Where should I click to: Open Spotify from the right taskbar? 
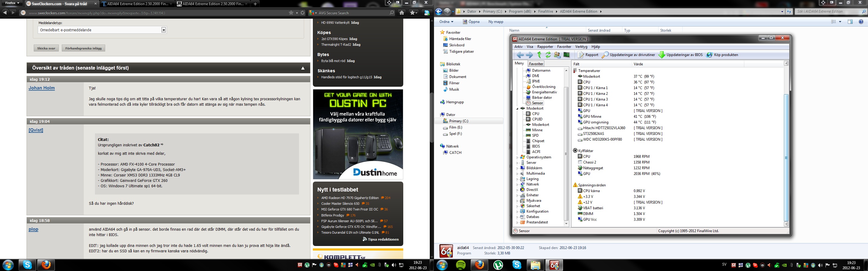(461, 265)
